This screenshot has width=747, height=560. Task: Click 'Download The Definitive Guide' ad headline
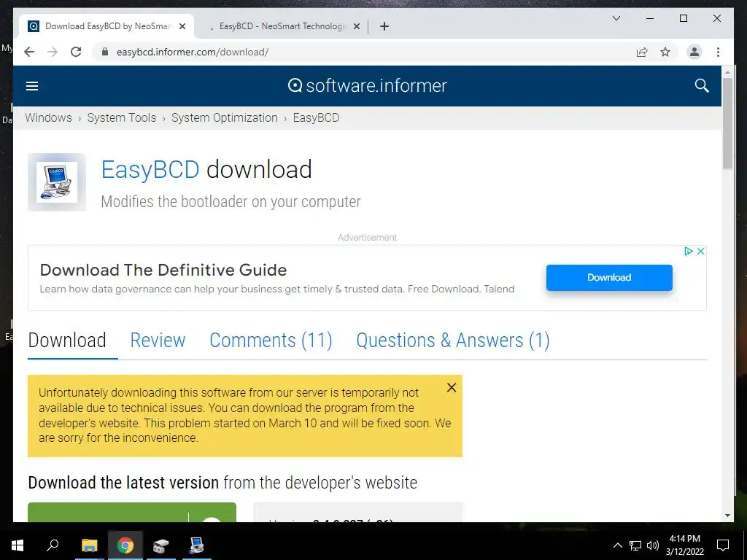coord(163,270)
